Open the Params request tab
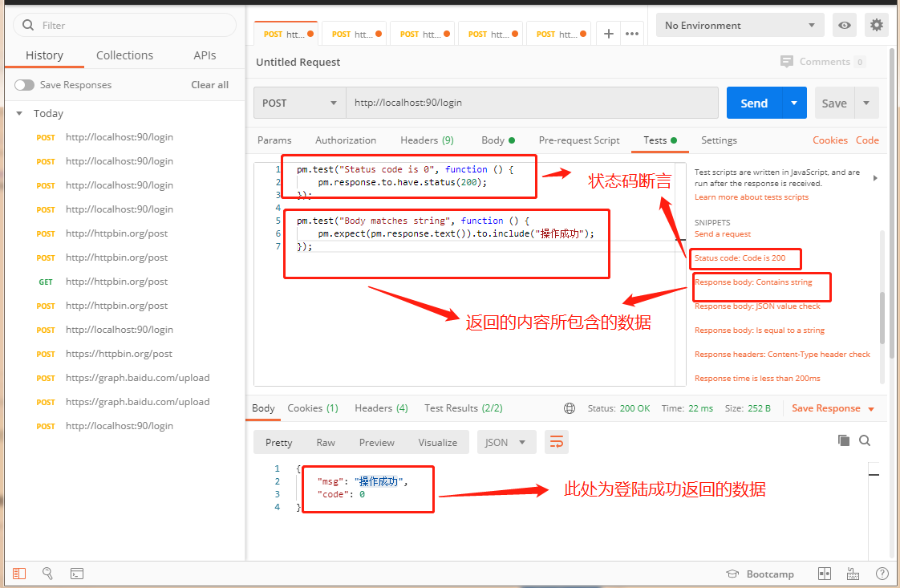Image resolution: width=900 pixels, height=588 pixels. tap(274, 140)
